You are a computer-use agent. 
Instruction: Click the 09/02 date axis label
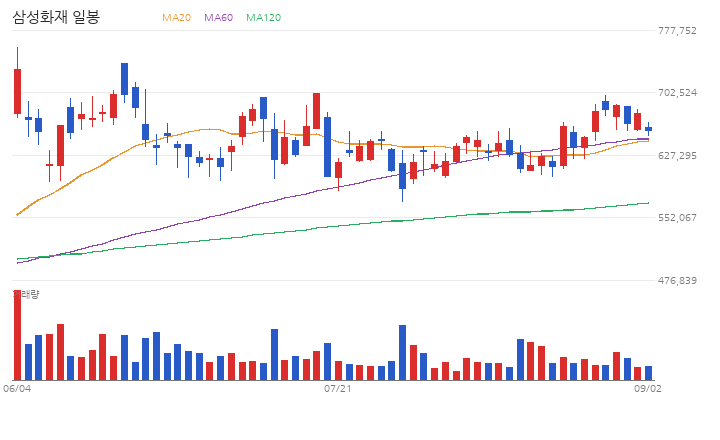pyautogui.click(x=648, y=389)
